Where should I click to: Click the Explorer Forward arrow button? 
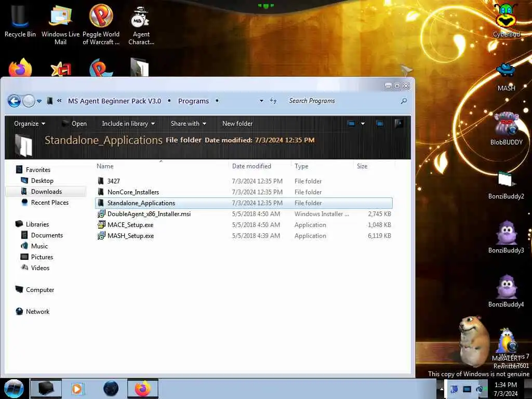pyautogui.click(x=29, y=101)
